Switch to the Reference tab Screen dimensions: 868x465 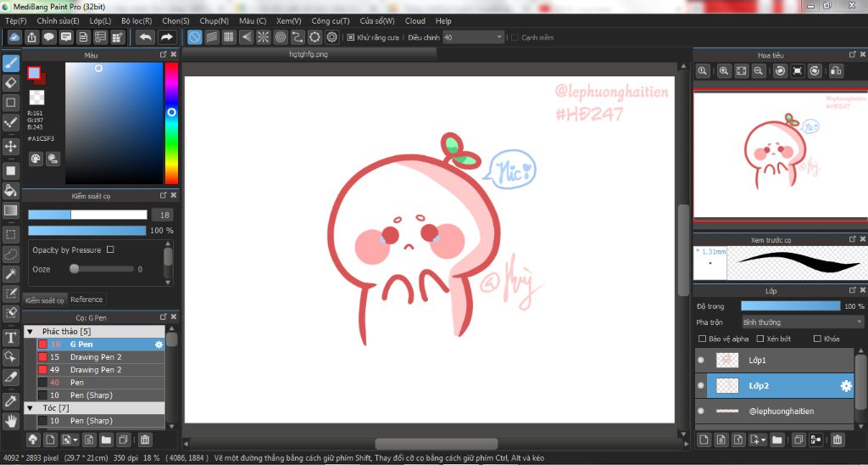point(86,300)
